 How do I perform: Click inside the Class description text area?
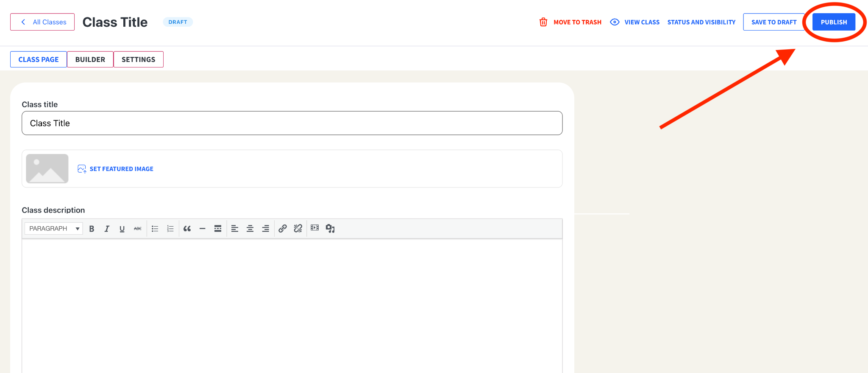(x=292, y=306)
